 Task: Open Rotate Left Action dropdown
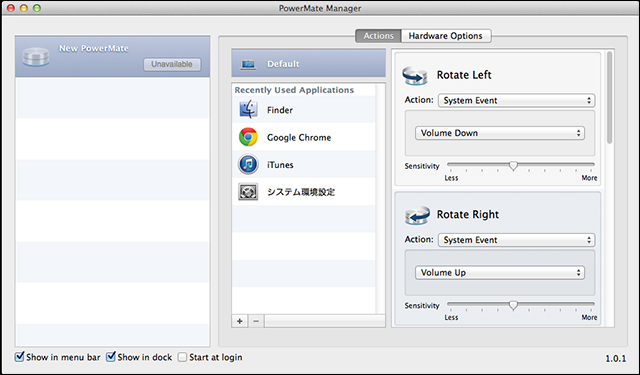coord(516,100)
